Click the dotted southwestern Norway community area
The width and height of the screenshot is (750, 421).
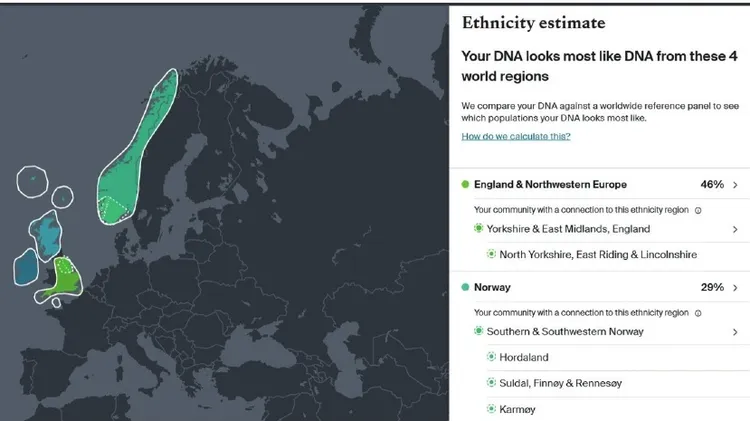pos(113,209)
